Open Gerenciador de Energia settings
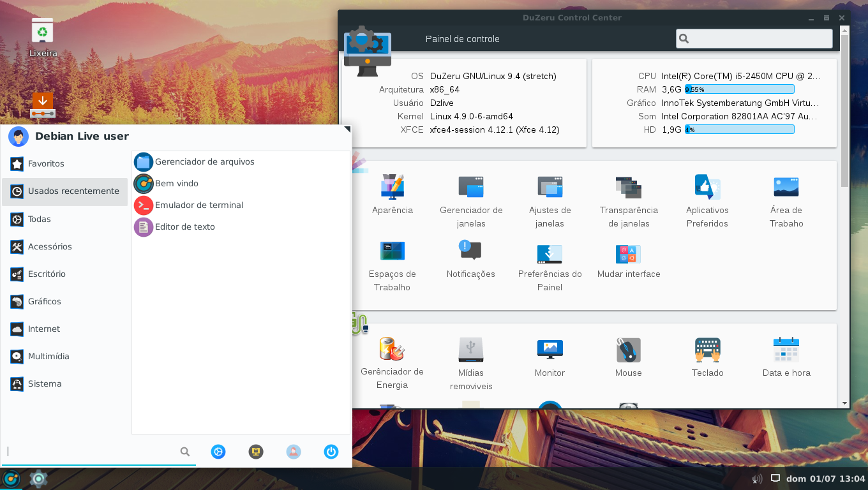Screen dimensions: 868x490 (393, 350)
